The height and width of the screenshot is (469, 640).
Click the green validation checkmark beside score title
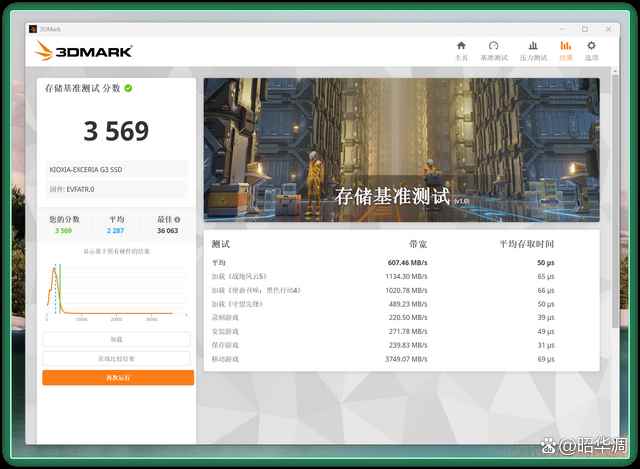128,88
